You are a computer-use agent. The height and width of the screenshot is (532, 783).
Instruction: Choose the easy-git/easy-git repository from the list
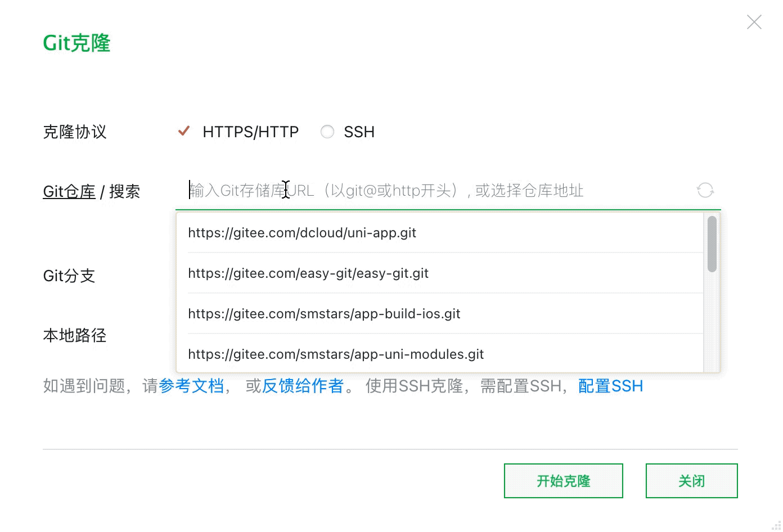pyautogui.click(x=308, y=273)
